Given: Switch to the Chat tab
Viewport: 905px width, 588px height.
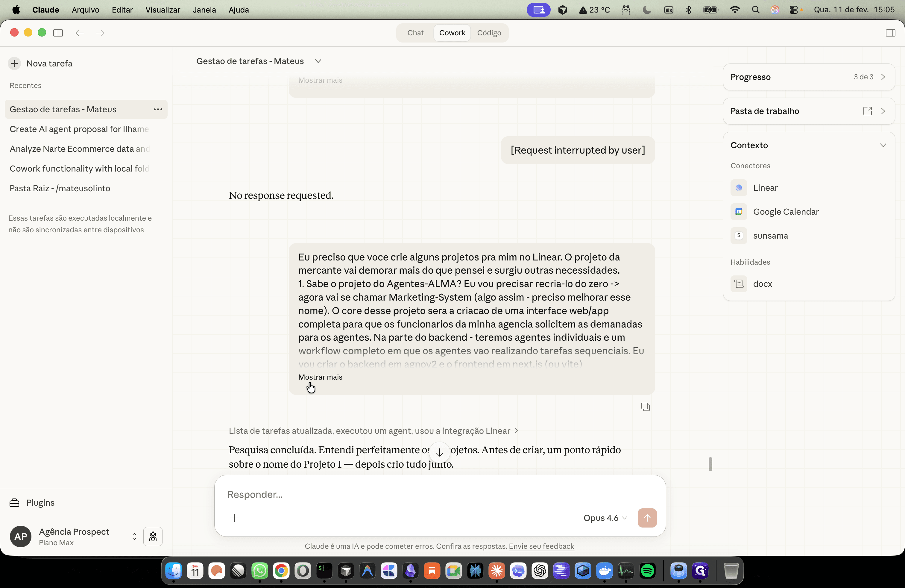Looking at the screenshot, I should click(x=415, y=33).
